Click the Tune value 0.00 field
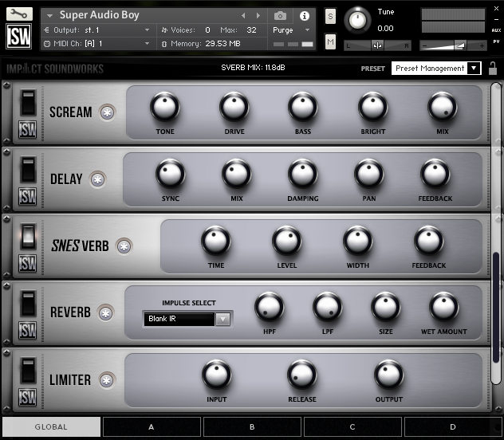Image resolution: width=504 pixels, height=440 pixels. point(385,29)
